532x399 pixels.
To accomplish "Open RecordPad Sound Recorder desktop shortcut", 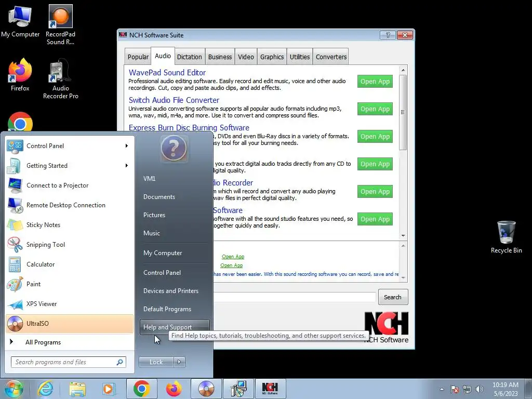I will 60,24.
